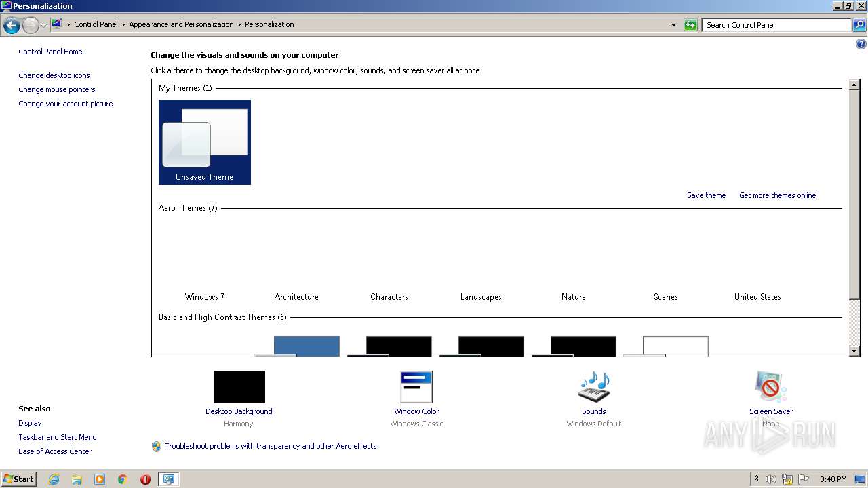The image size is (868, 488).
Task: Click the themes list scroll up arrow
Action: click(854, 85)
